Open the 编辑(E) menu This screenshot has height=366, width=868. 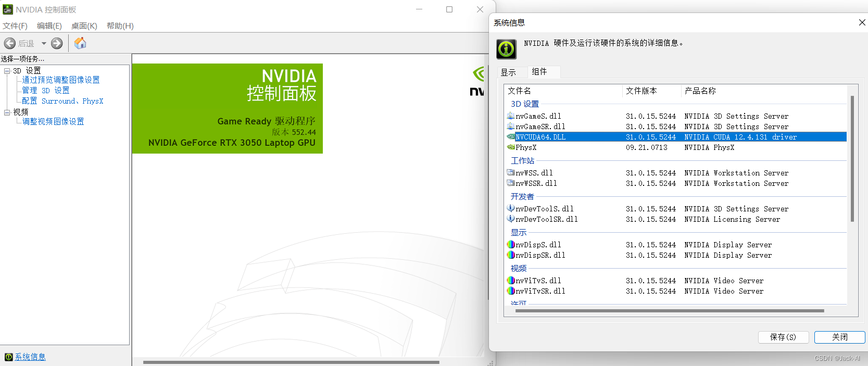tap(49, 26)
